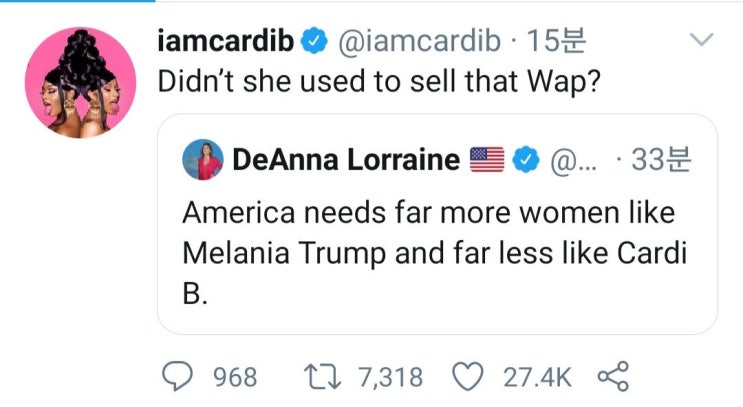Click the bold iamcardib display name
Screen dimensions: 743x407
(226, 40)
